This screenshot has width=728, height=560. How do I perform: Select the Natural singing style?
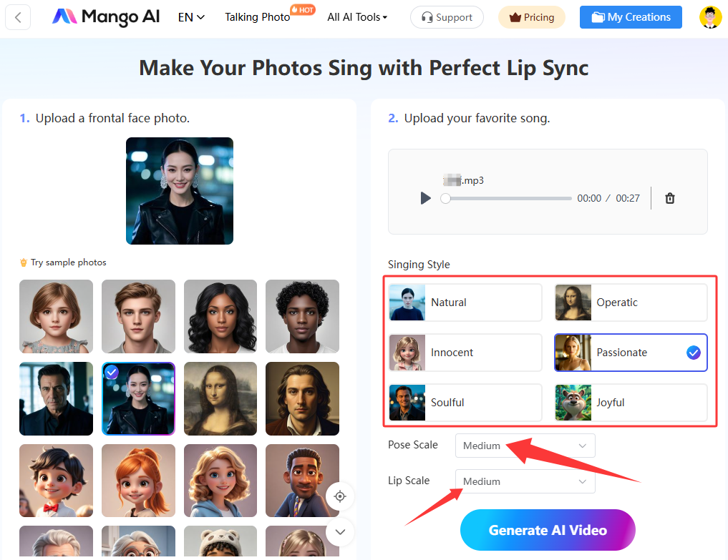click(465, 303)
